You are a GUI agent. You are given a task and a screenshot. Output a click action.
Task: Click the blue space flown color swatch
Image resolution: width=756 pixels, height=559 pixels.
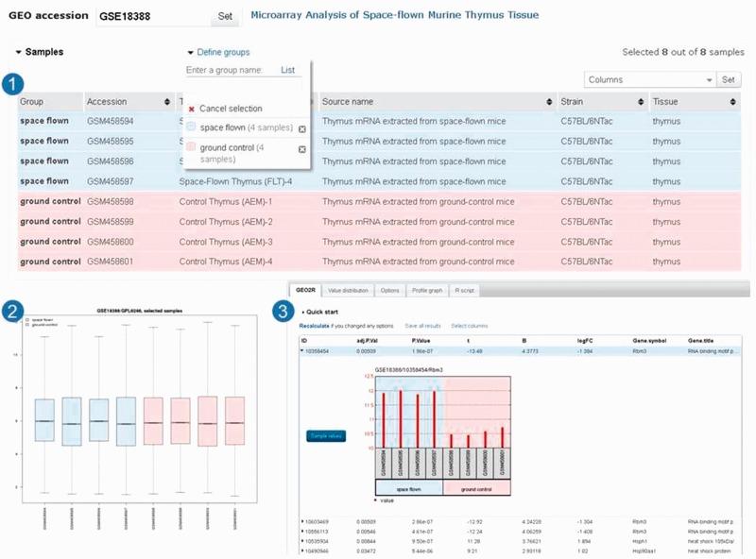(192, 127)
